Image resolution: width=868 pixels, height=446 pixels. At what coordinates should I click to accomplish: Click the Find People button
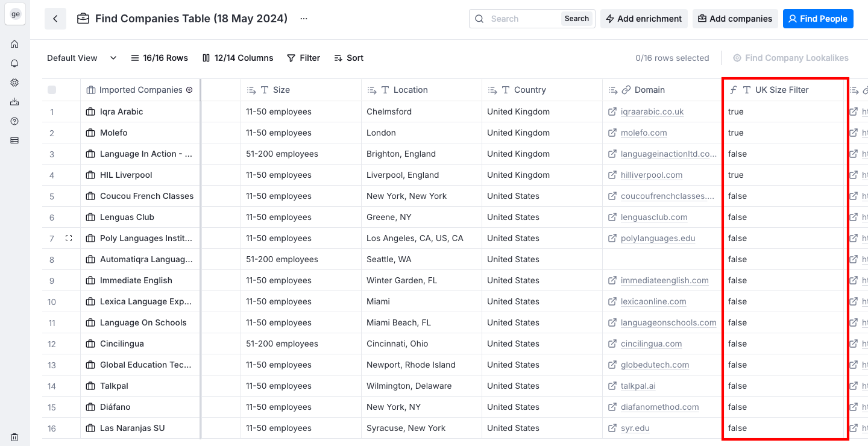coord(817,19)
